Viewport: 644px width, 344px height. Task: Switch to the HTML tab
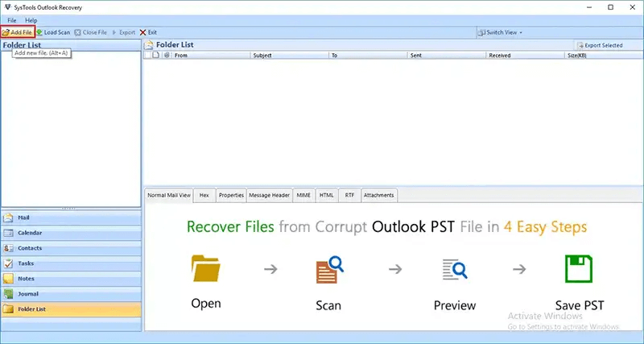[x=327, y=195]
